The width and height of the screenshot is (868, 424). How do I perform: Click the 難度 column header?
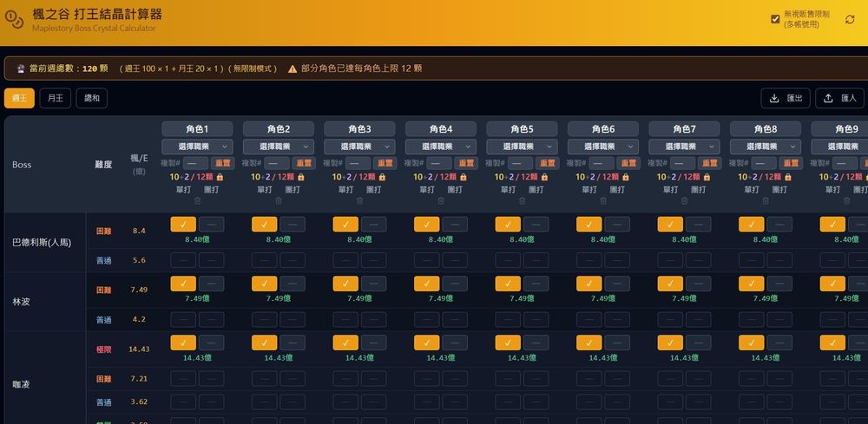[103, 165]
